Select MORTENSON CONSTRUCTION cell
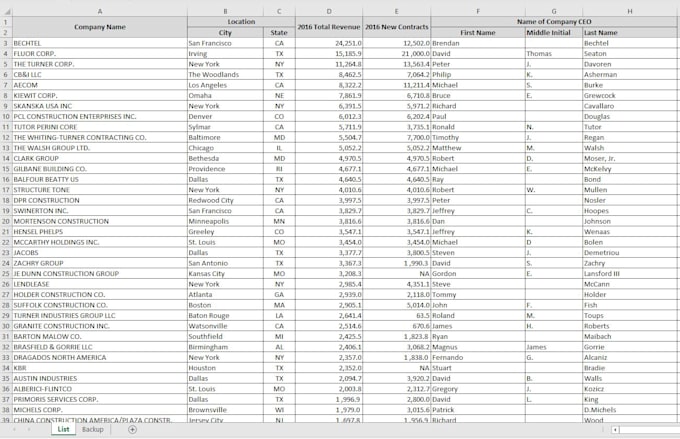Screen dimensions: 680x439 point(100,221)
